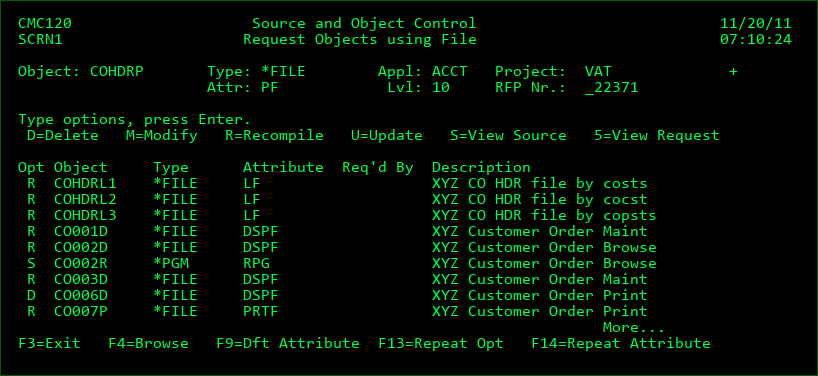Viewport: 818px width, 376px height.
Task: Click object name CO007P
Action: coord(81,311)
